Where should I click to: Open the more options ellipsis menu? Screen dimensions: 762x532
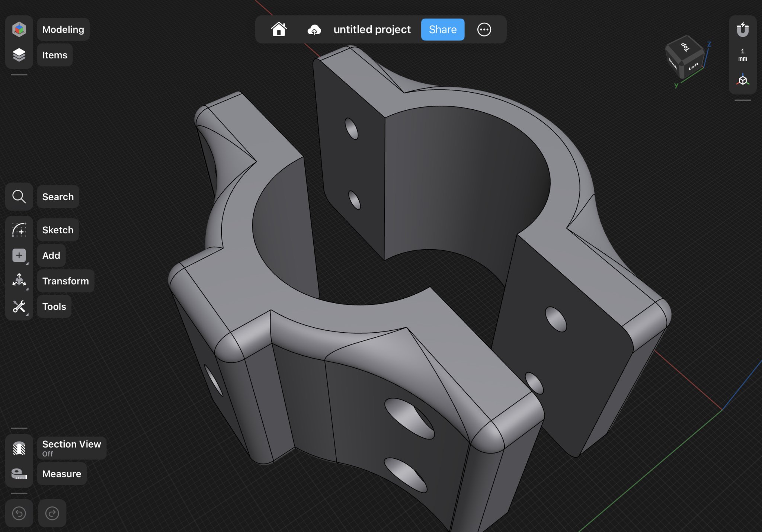pyautogui.click(x=484, y=29)
